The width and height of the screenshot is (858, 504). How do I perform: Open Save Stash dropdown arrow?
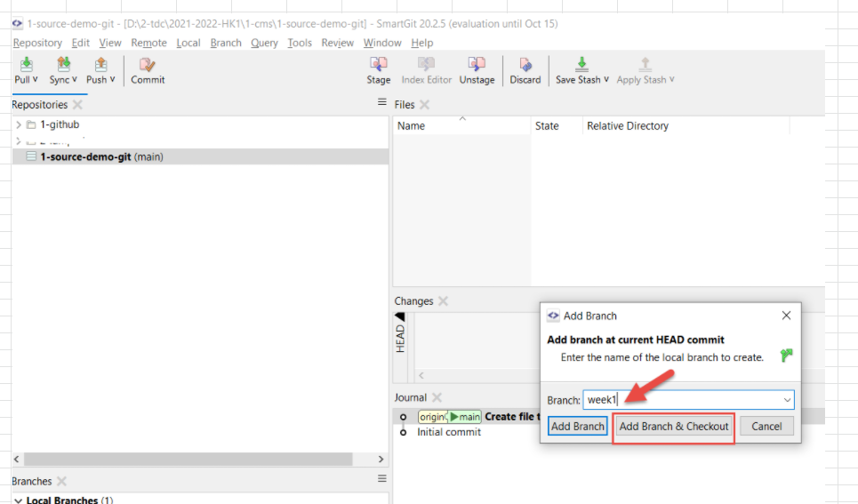pos(606,79)
